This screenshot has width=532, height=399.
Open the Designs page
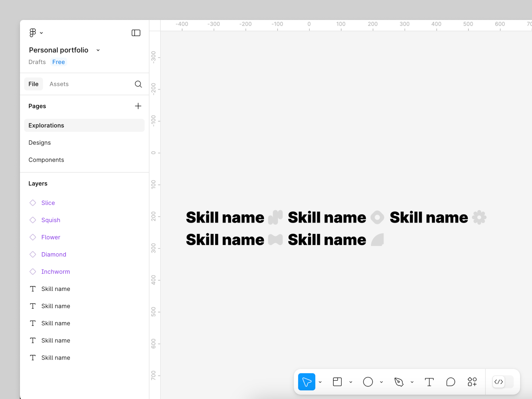click(40, 143)
